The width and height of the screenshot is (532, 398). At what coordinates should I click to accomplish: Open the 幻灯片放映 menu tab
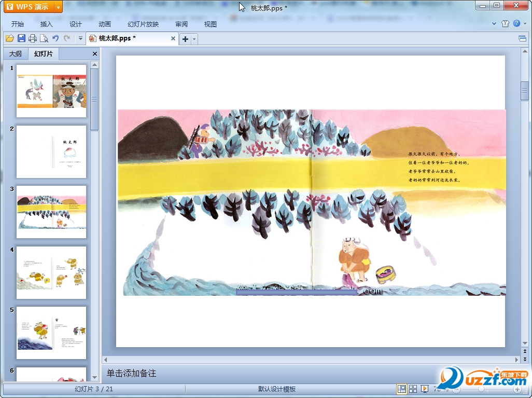[143, 24]
